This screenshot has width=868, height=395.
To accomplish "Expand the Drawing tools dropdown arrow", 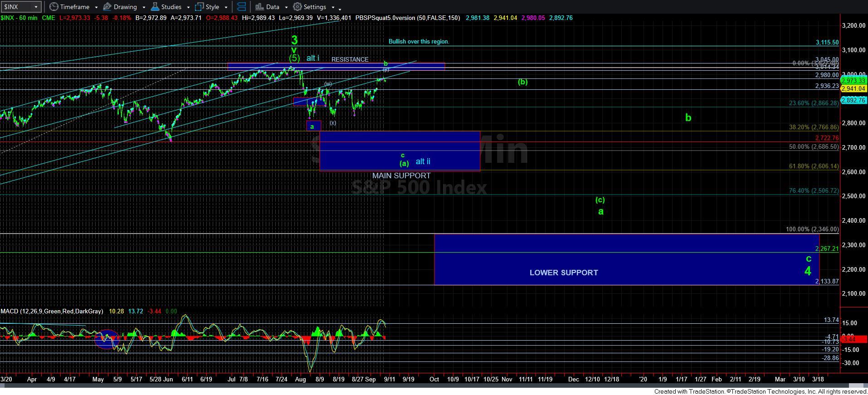I will click(x=144, y=7).
